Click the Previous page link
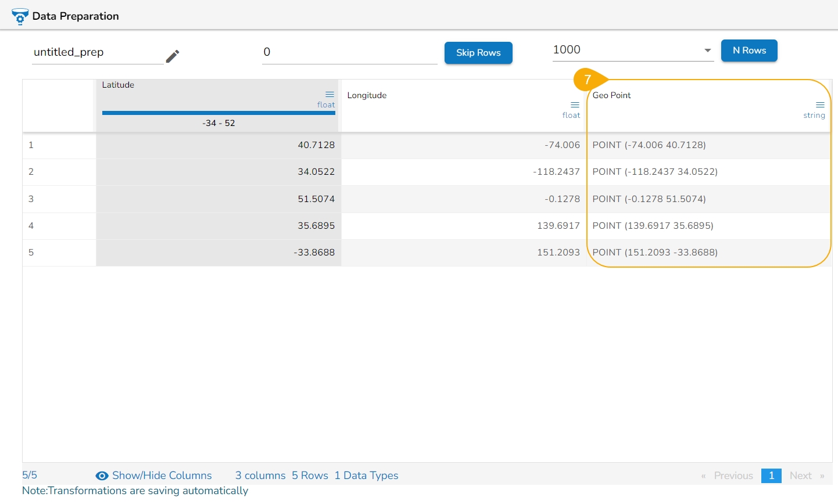This screenshot has width=838, height=504. 733,476
